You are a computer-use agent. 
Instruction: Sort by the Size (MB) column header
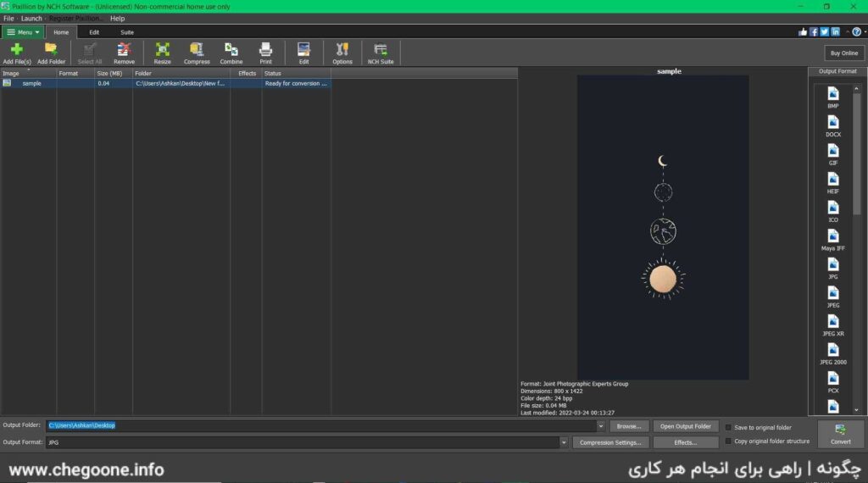pyautogui.click(x=114, y=73)
